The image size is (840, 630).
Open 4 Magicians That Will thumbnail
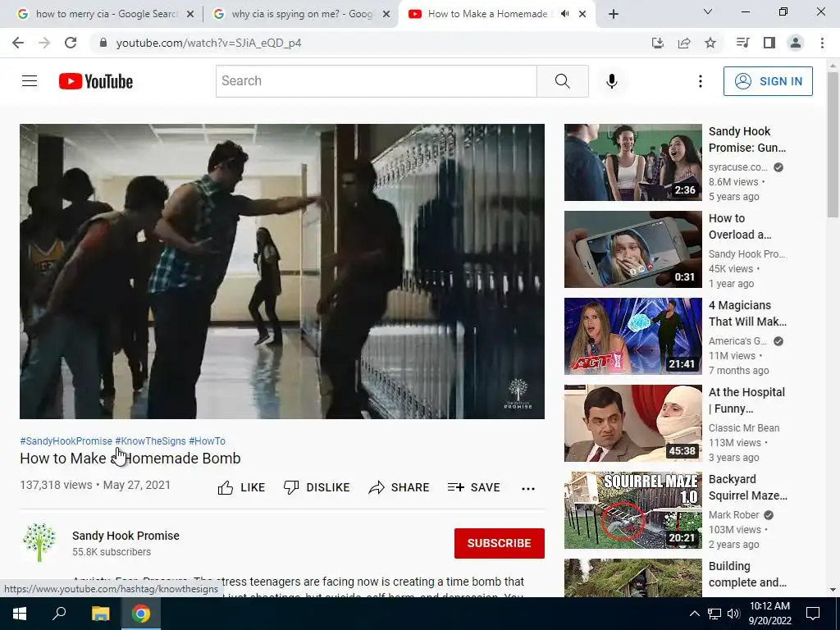pos(632,336)
